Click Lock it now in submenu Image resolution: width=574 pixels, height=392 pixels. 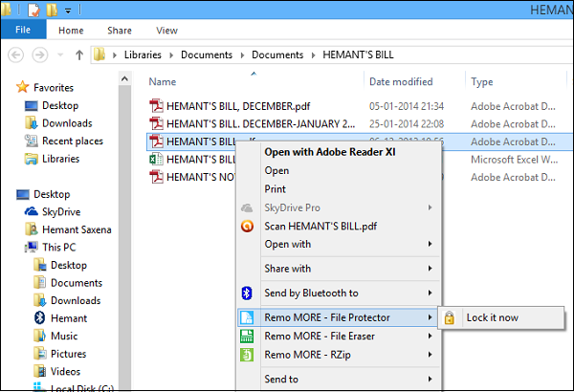pyautogui.click(x=492, y=317)
